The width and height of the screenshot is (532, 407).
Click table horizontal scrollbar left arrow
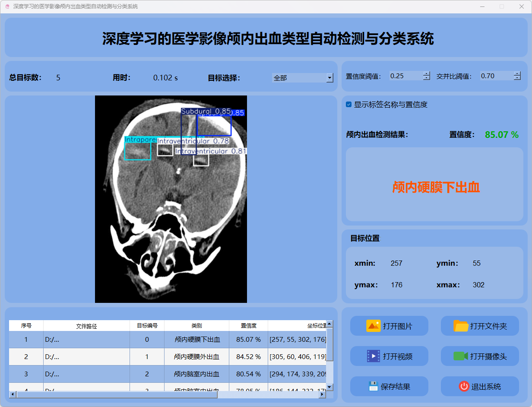(x=13, y=394)
